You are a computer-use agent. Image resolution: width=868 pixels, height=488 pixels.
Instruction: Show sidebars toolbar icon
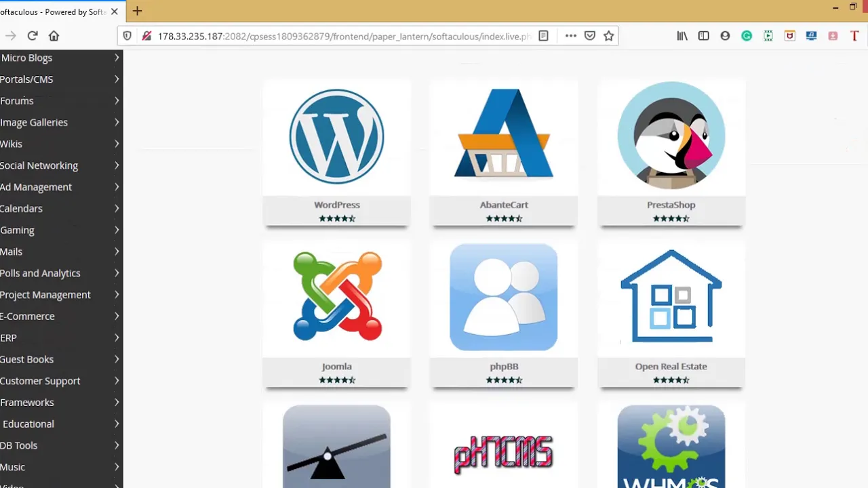(x=704, y=36)
